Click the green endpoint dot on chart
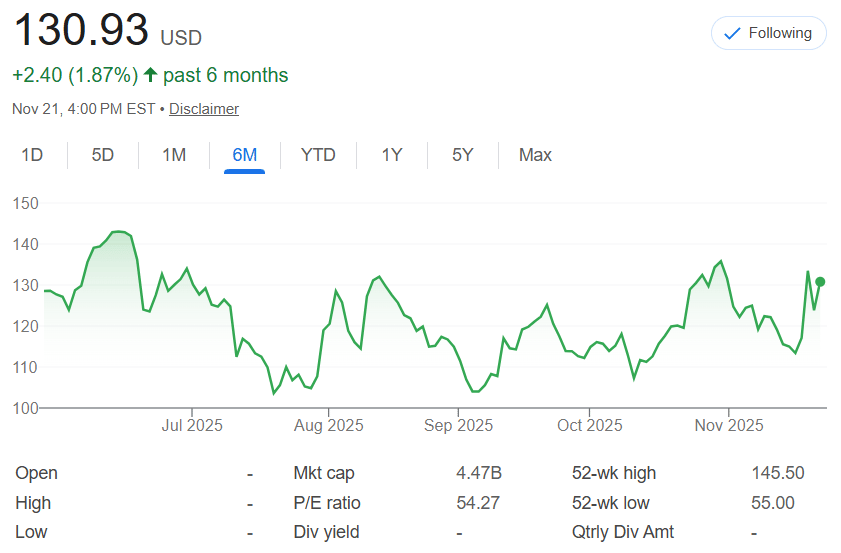 820,282
